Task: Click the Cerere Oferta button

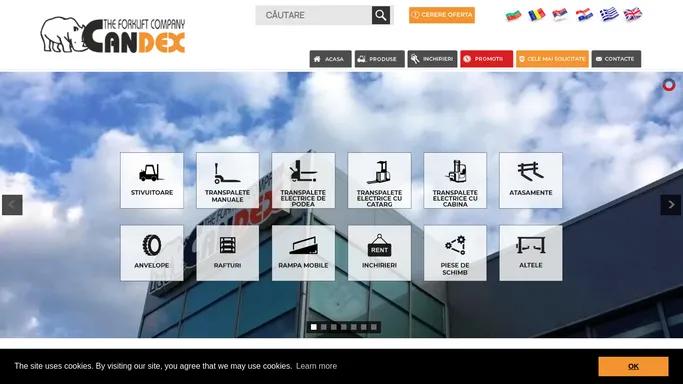Action: point(442,15)
